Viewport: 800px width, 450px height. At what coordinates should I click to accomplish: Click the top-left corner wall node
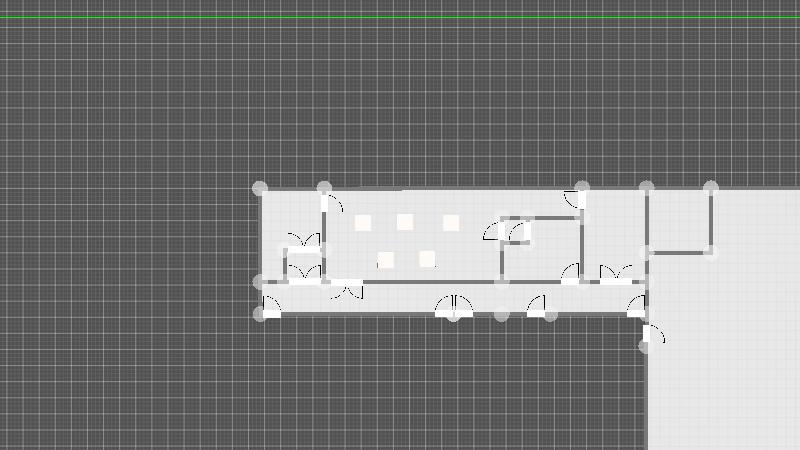tap(260, 188)
